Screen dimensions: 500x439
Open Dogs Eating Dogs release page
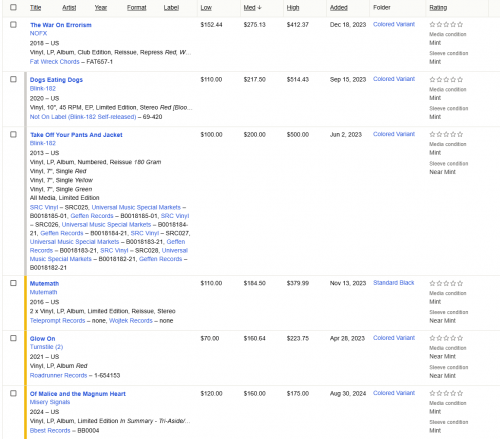(56, 80)
